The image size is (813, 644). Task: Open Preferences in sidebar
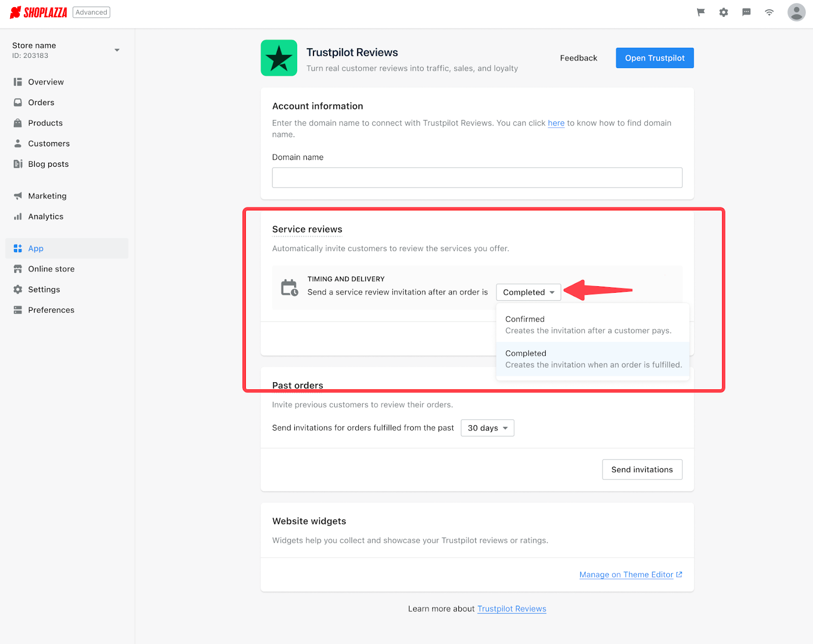click(51, 310)
